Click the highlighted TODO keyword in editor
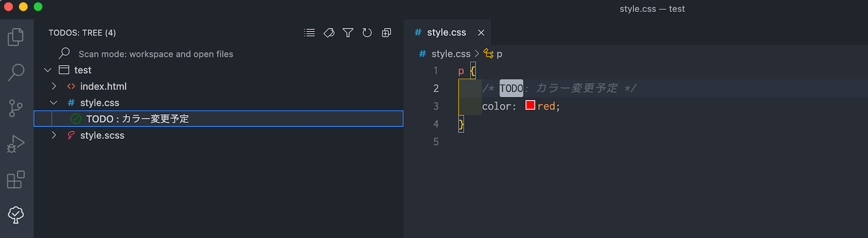This screenshot has height=238, width=868. pyautogui.click(x=511, y=88)
